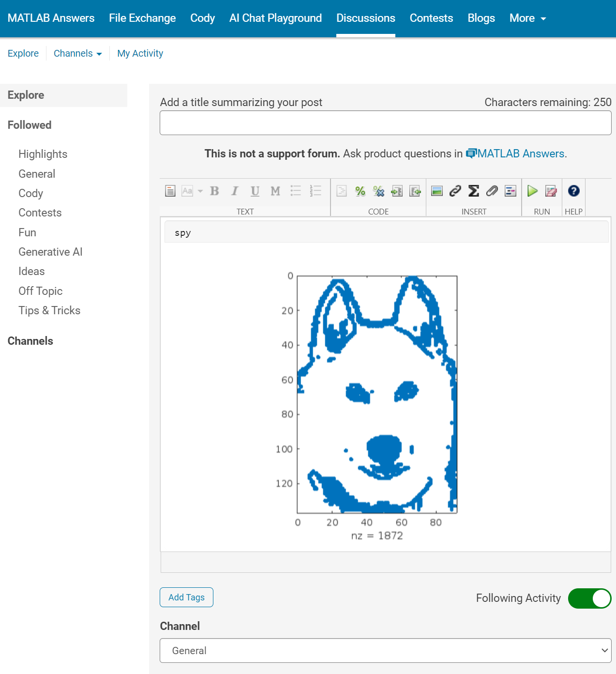616x674 pixels.
Task: Open the Ideas channel
Action: click(31, 271)
